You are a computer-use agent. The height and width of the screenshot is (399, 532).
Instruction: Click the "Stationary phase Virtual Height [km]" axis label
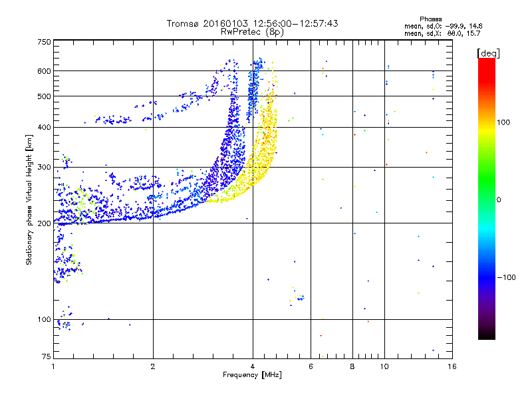29,199
